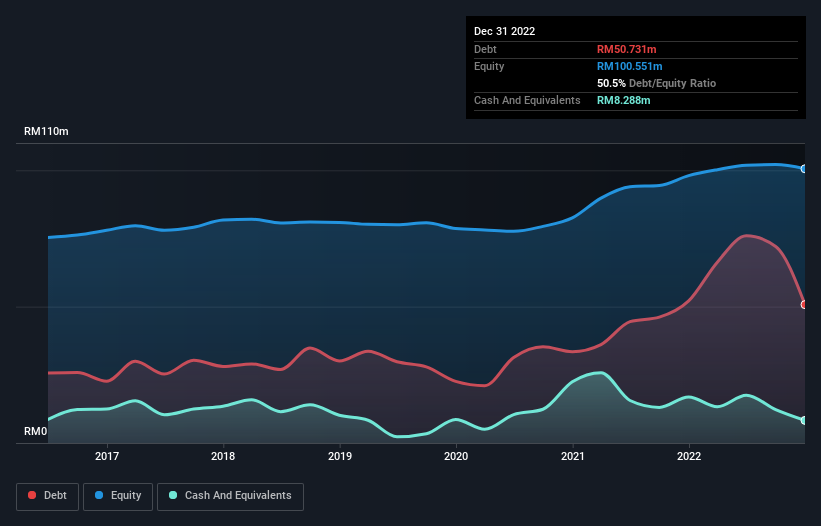This screenshot has height=526, width=821.
Task: Toggle the Debt series legend button
Action: (48, 496)
